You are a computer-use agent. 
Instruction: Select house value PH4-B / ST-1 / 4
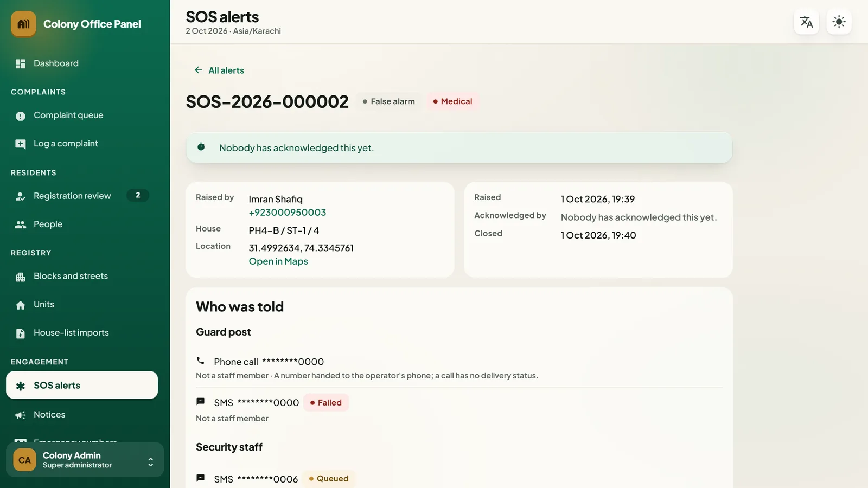click(284, 230)
